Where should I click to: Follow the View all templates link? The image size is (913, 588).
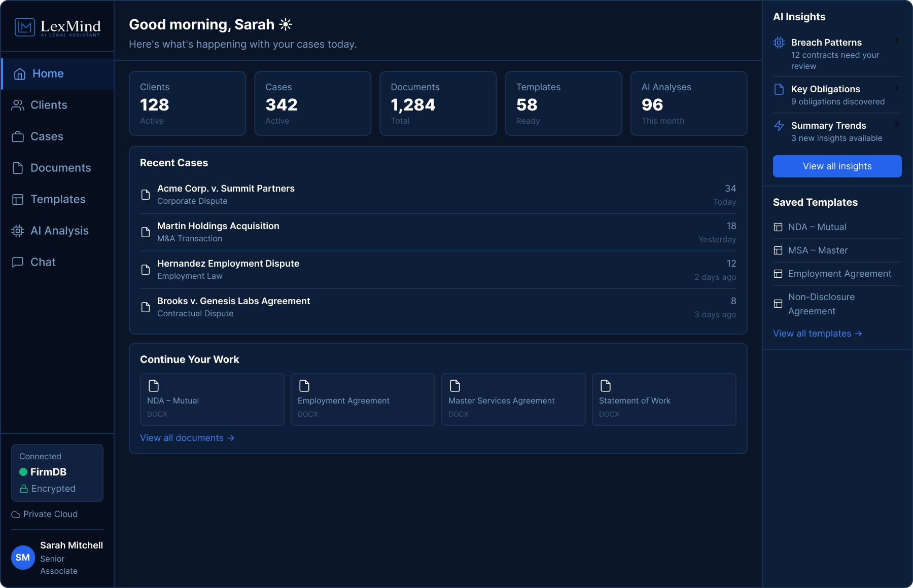(817, 334)
